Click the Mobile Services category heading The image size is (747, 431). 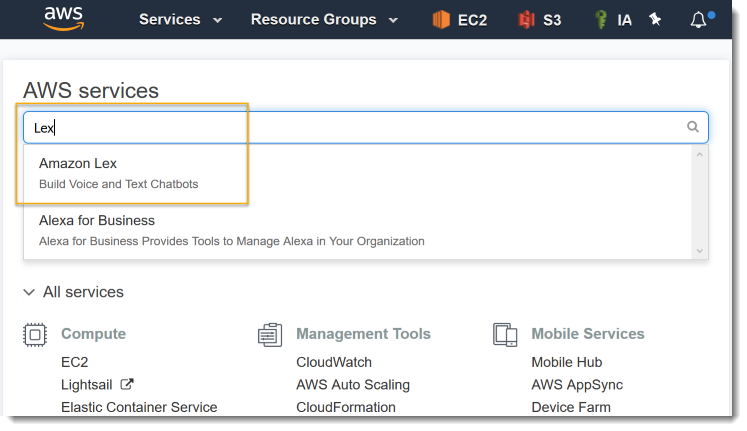click(x=588, y=334)
